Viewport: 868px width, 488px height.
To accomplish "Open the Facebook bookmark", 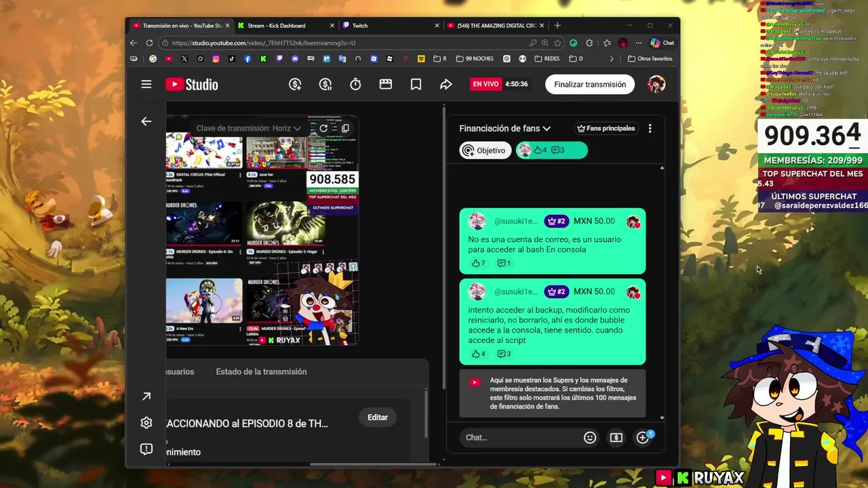I will click(x=248, y=59).
